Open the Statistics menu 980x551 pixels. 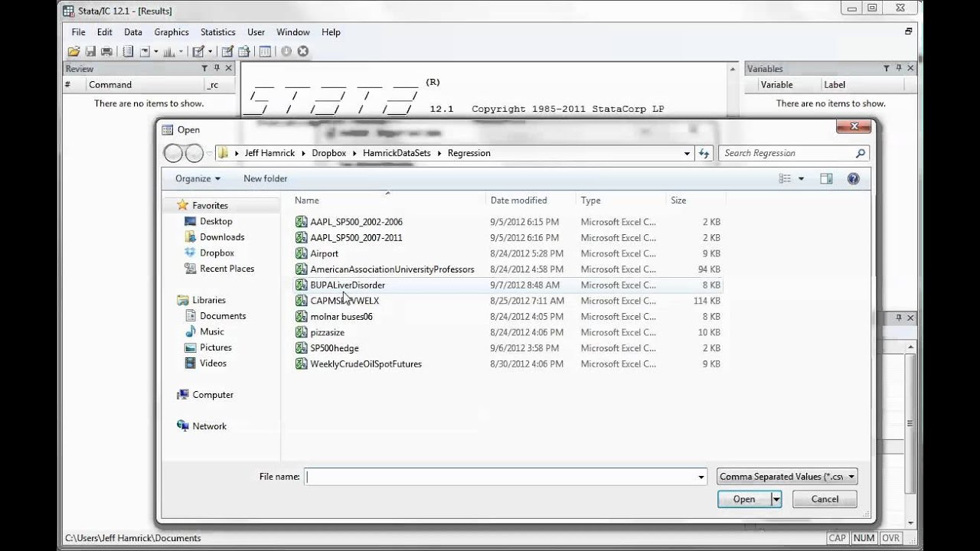(x=218, y=32)
